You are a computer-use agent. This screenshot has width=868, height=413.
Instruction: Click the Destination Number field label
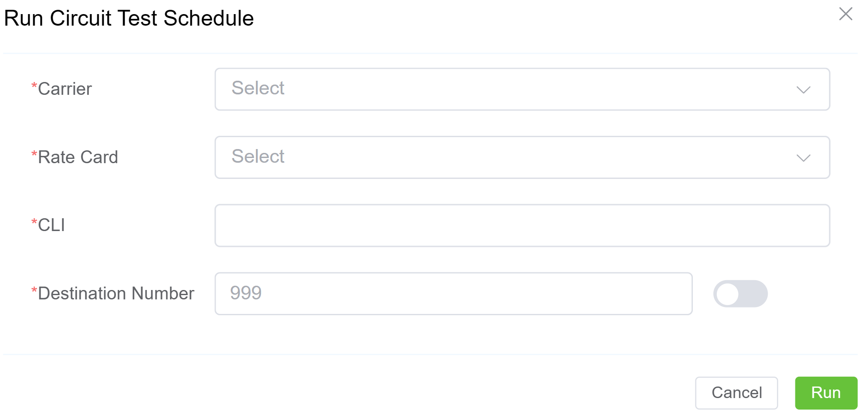[x=116, y=294]
